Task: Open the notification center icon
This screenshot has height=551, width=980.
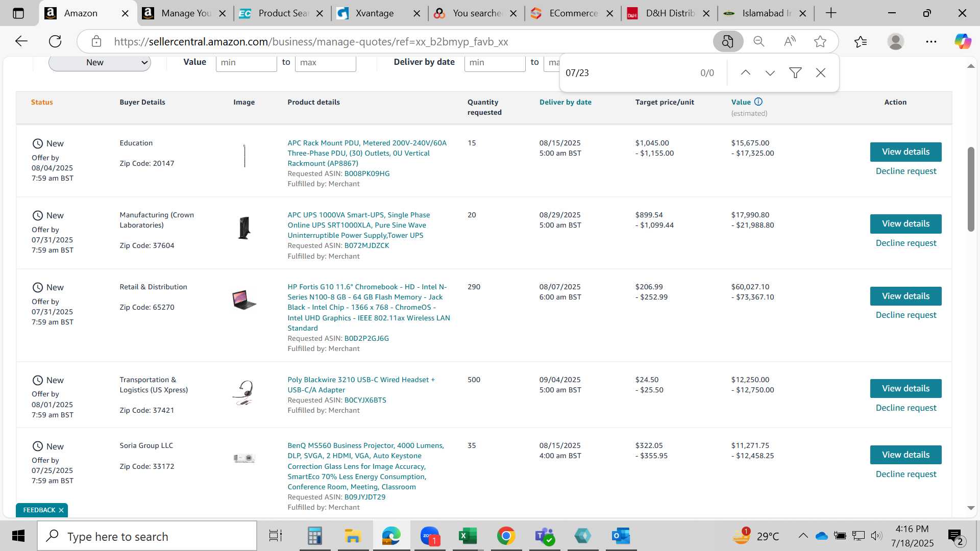Action: (955, 536)
